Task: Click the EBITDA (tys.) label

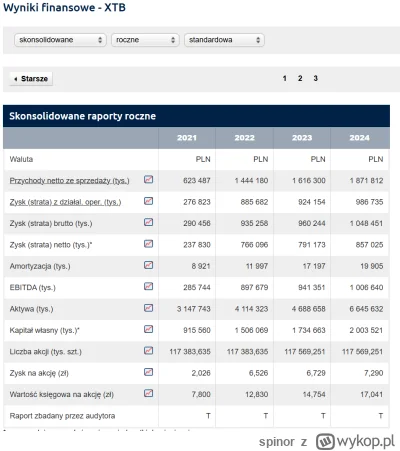Action: [x=33, y=288]
